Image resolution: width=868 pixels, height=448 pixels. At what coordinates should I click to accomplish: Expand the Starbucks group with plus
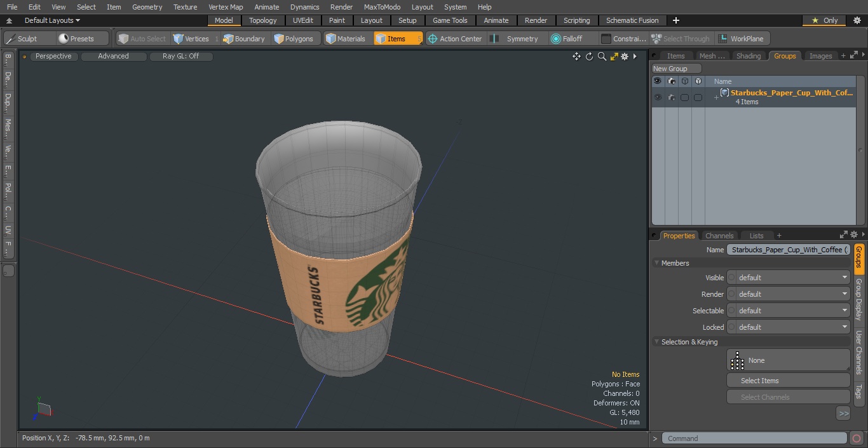click(x=716, y=97)
